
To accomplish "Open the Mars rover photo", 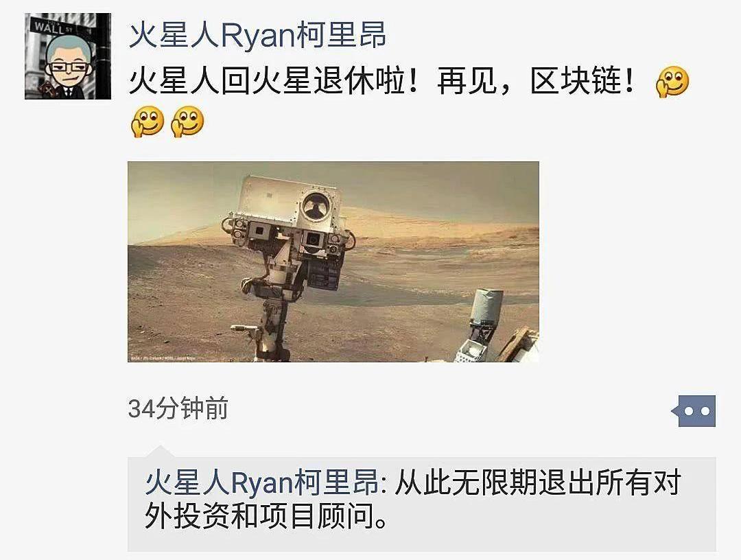I will pos(333,261).
